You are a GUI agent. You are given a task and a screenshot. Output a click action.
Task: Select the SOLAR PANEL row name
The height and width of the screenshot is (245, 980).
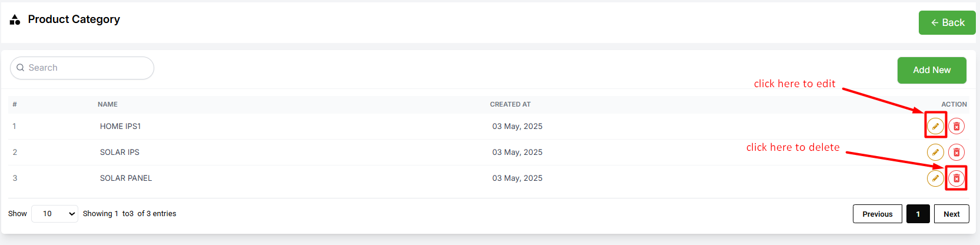tap(126, 178)
